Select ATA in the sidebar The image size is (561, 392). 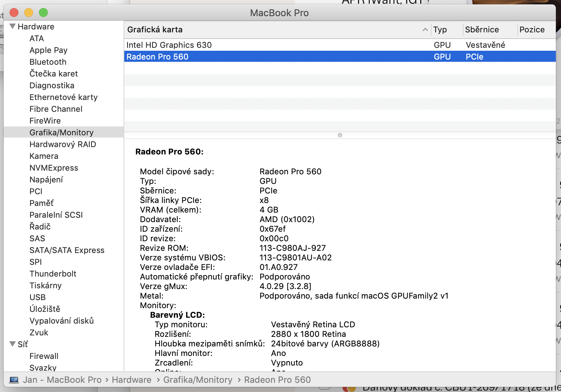37,38
